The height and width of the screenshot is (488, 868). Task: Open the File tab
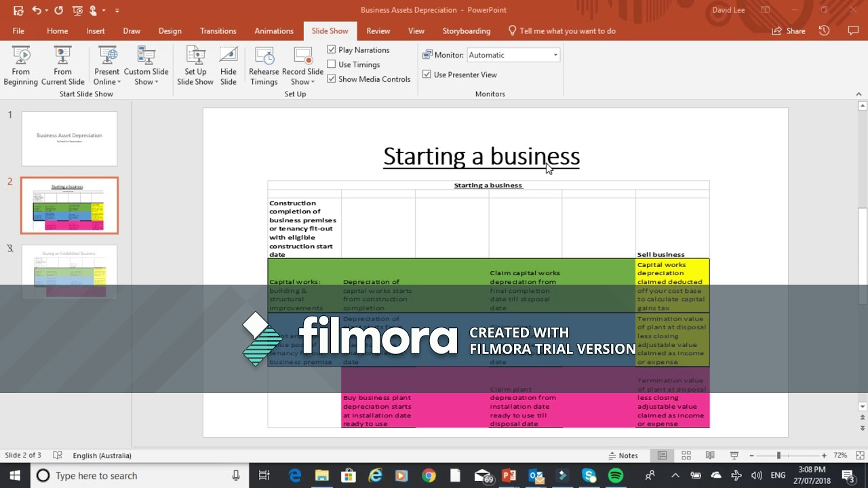click(18, 30)
